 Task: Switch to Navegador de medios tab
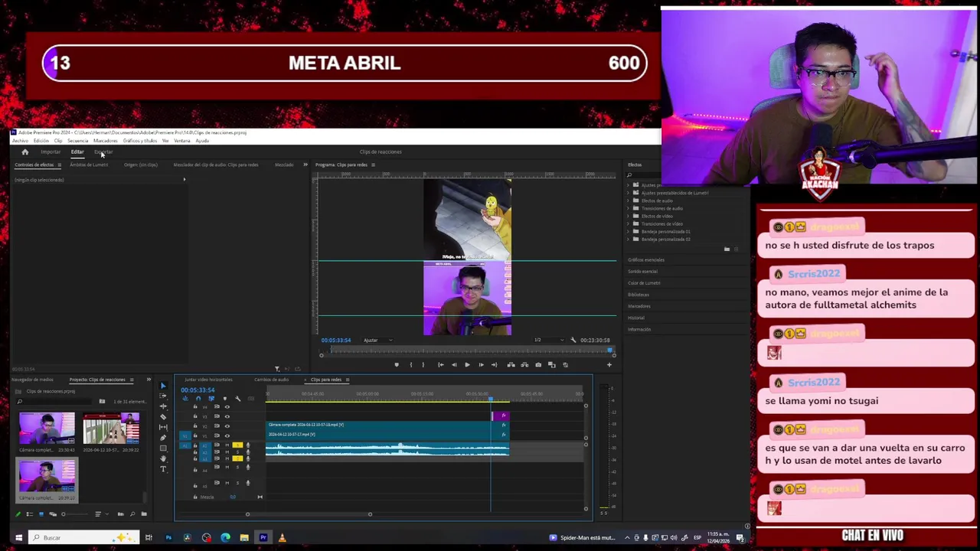point(34,380)
